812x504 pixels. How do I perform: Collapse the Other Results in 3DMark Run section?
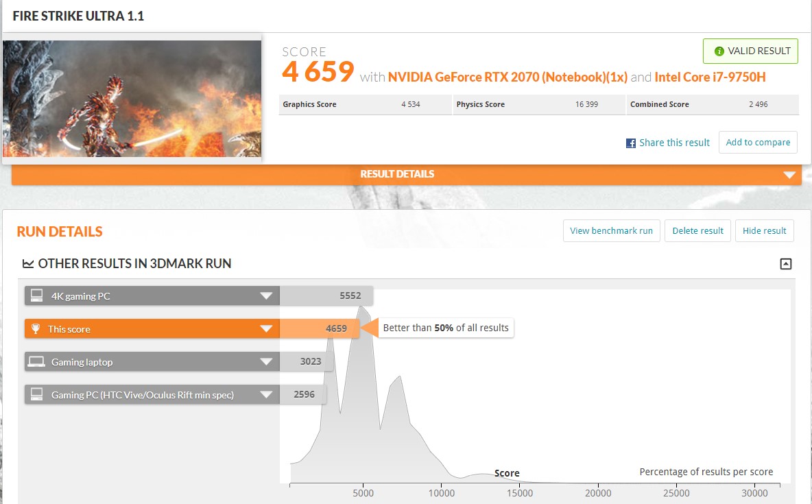[785, 263]
